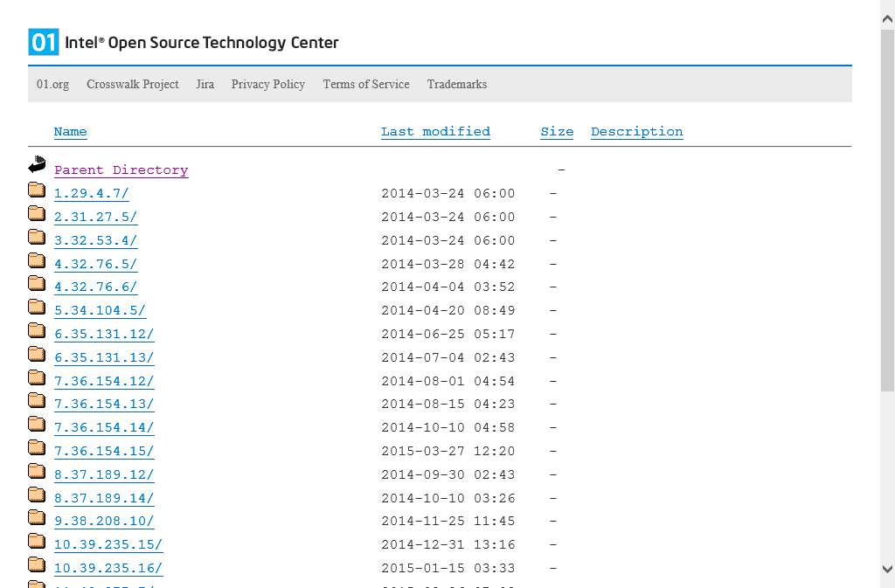Open the Trademarks navigation item
This screenshot has width=895, height=588.
coord(456,85)
